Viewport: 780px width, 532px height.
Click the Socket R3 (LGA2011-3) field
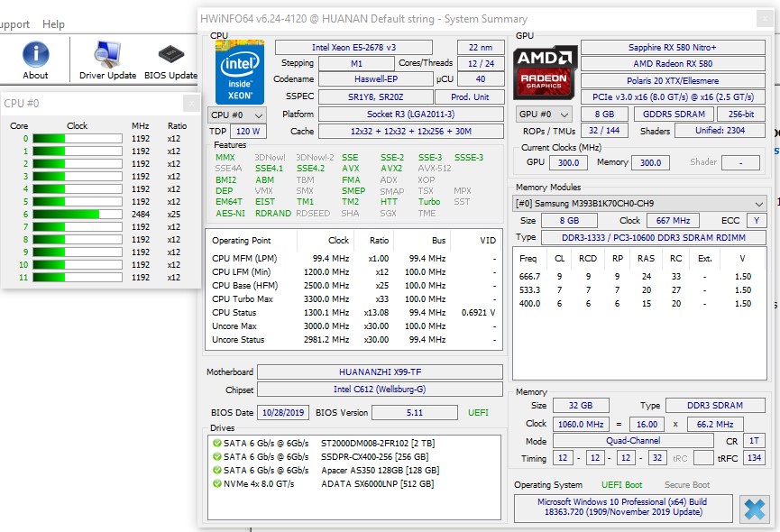(x=411, y=114)
